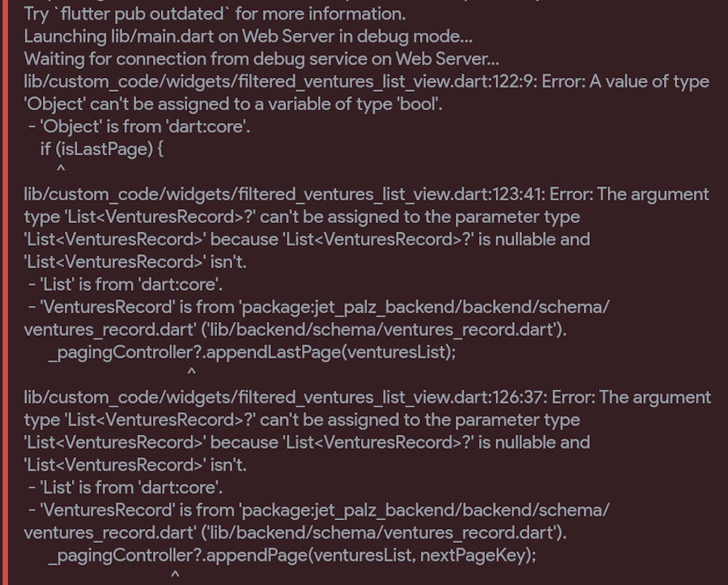Select the first "'List' is from 'dart:core'" line
The image size is (728, 585).
click(x=126, y=284)
